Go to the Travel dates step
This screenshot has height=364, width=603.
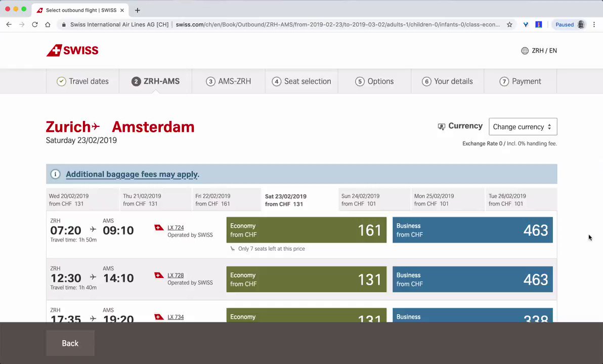pyautogui.click(x=82, y=81)
